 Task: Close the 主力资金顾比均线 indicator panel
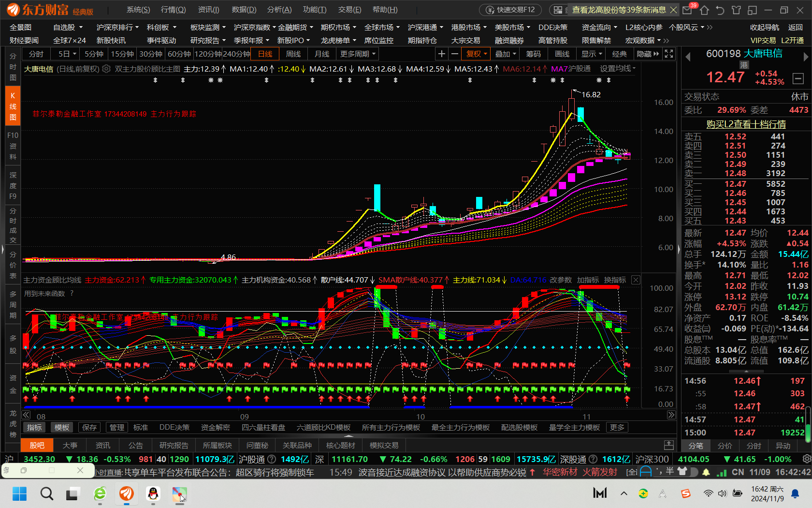point(636,280)
